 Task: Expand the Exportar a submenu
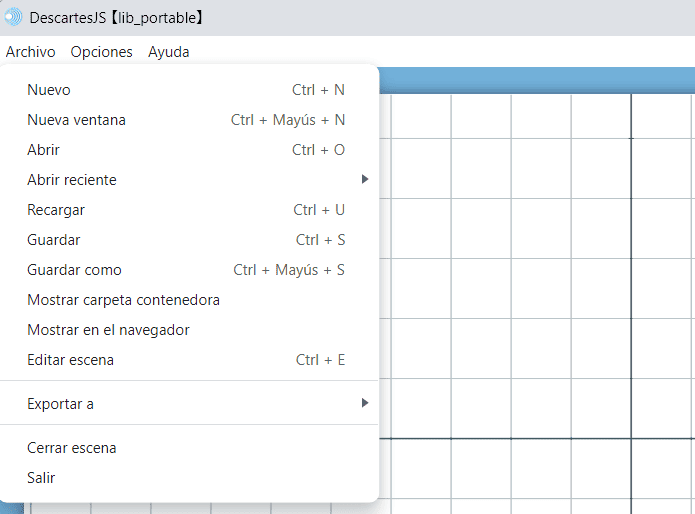[x=60, y=404]
